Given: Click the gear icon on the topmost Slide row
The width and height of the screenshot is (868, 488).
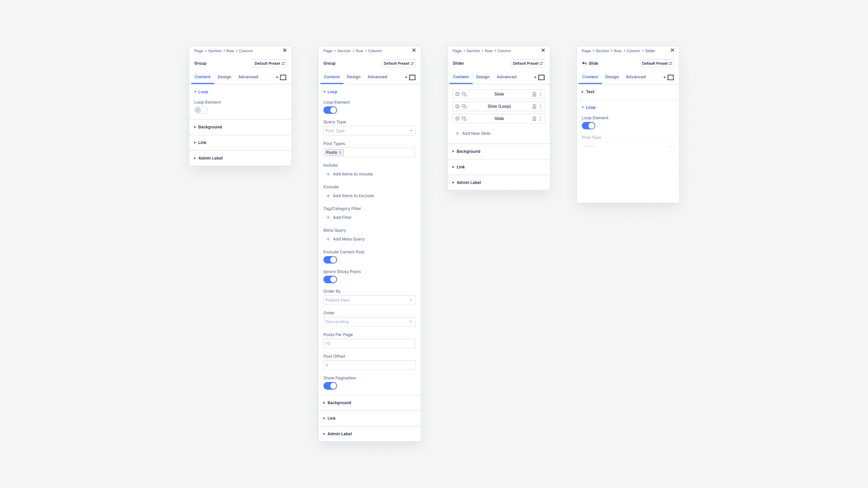Looking at the screenshot, I should 457,94.
